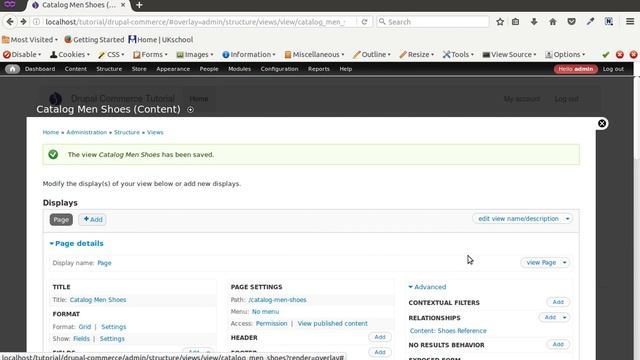Expand edit view name/description dropdown arrow
The width and height of the screenshot is (640, 360).
[567, 219]
